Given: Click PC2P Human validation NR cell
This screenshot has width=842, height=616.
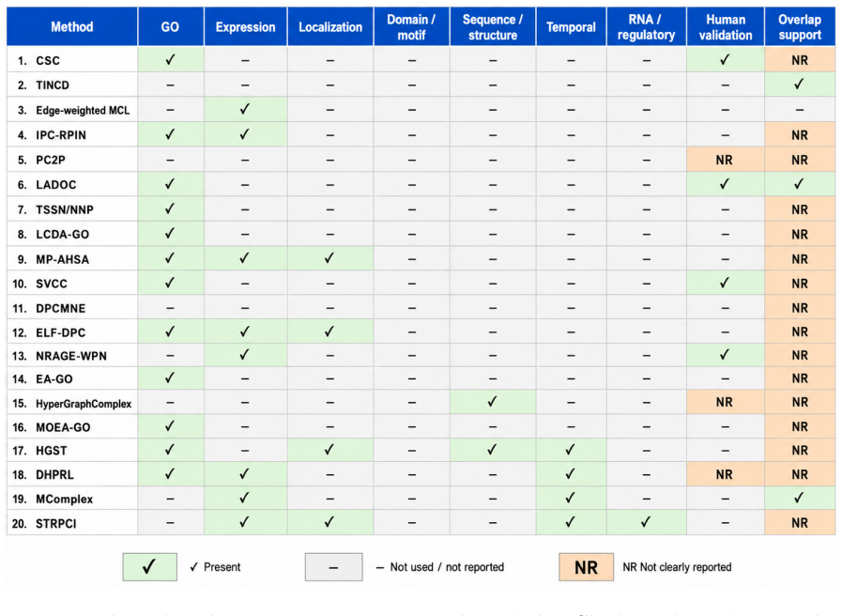Looking at the screenshot, I should pyautogui.click(x=725, y=160).
